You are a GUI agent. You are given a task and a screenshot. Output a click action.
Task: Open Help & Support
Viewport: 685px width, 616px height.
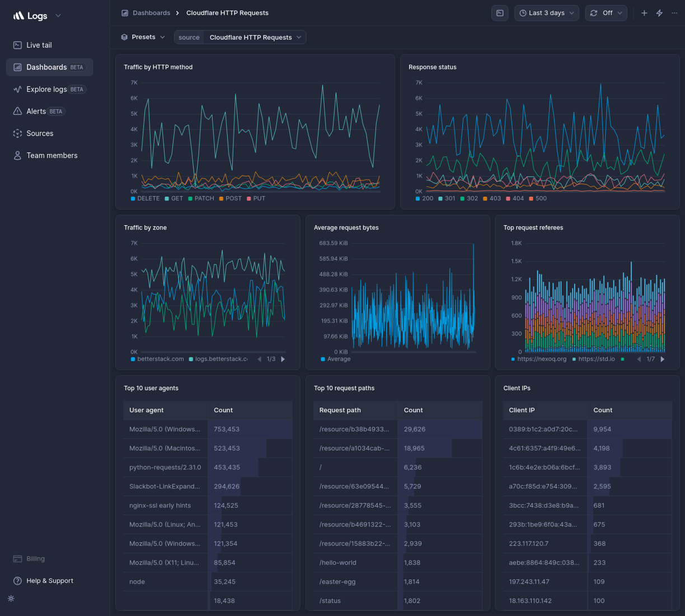(49, 581)
